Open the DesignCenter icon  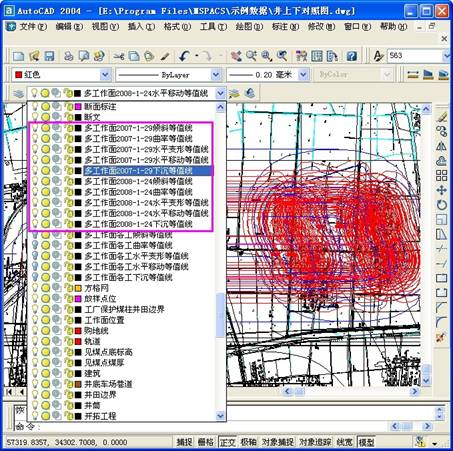(317, 56)
